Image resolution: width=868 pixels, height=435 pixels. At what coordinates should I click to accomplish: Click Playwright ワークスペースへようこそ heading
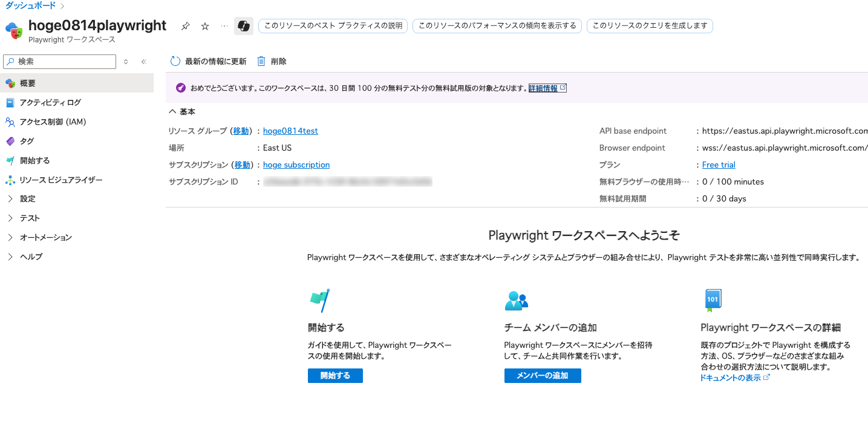click(584, 235)
